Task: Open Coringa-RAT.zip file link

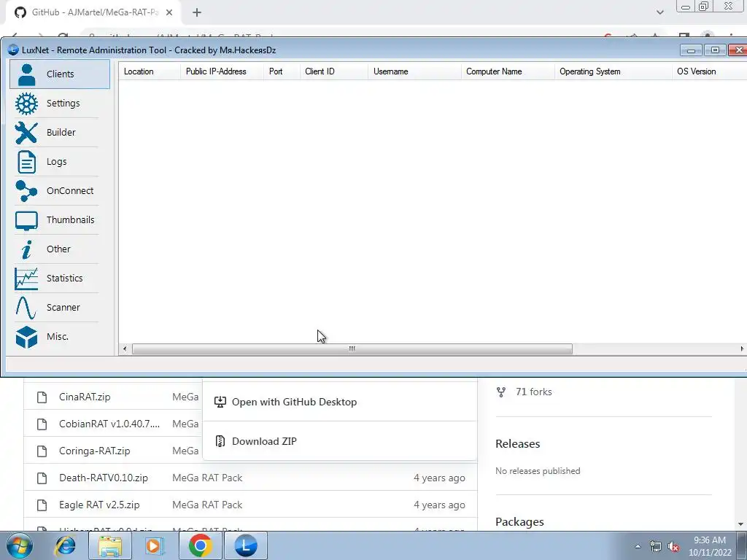Action: pyautogui.click(x=94, y=451)
